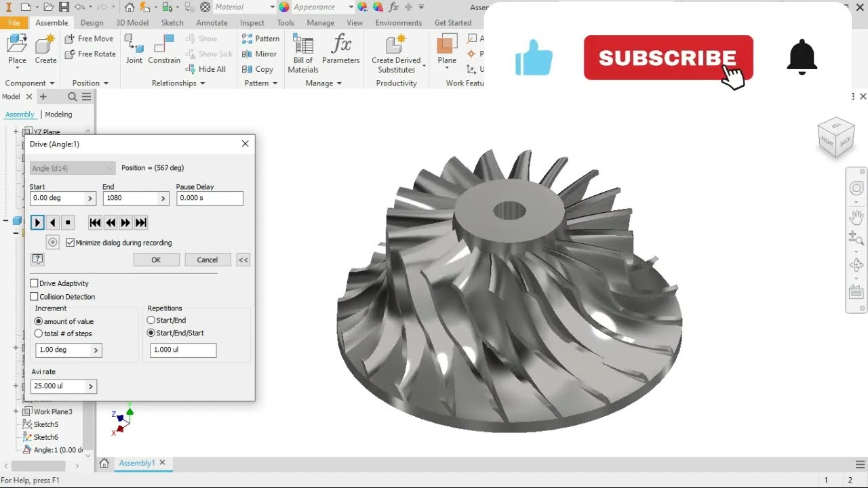
Task: Jump to drive maximum position
Action: tap(141, 222)
